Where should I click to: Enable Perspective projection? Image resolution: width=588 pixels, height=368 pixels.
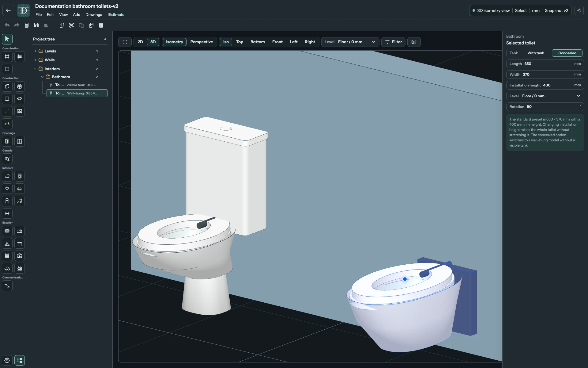pyautogui.click(x=202, y=42)
